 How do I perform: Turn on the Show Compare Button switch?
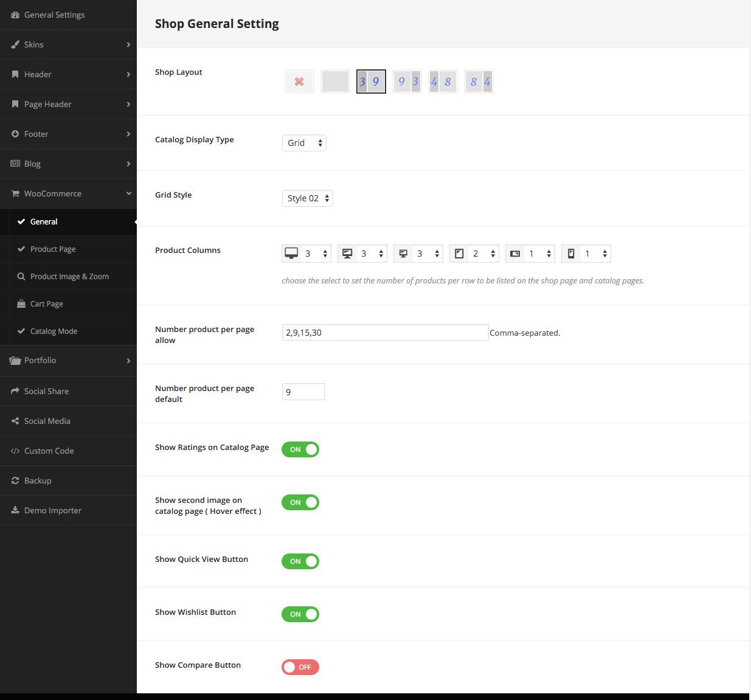click(x=300, y=667)
